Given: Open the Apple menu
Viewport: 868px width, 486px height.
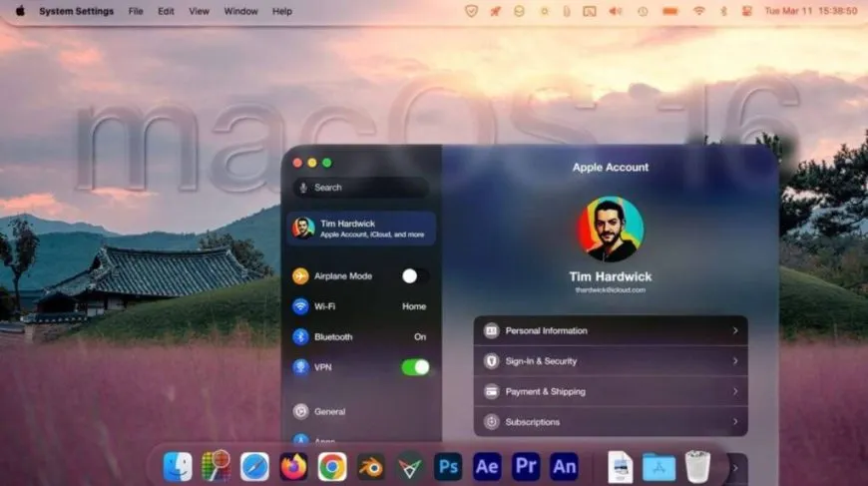Looking at the screenshot, I should (21, 11).
